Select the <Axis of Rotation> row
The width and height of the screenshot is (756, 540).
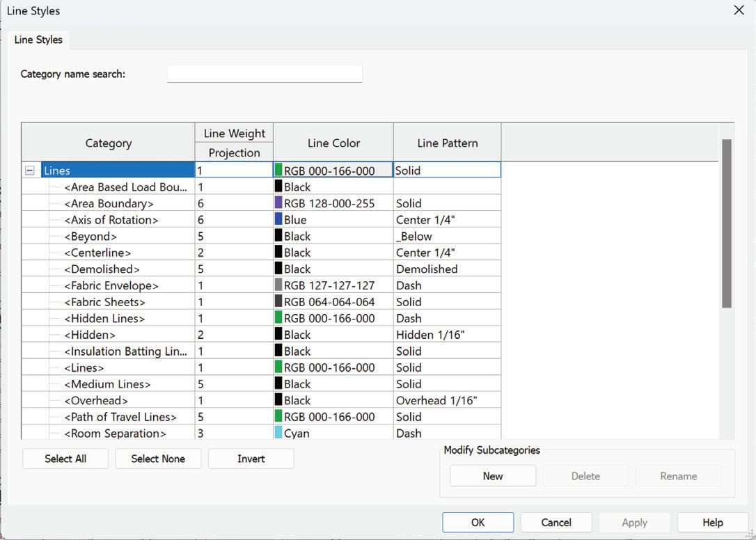pos(111,219)
